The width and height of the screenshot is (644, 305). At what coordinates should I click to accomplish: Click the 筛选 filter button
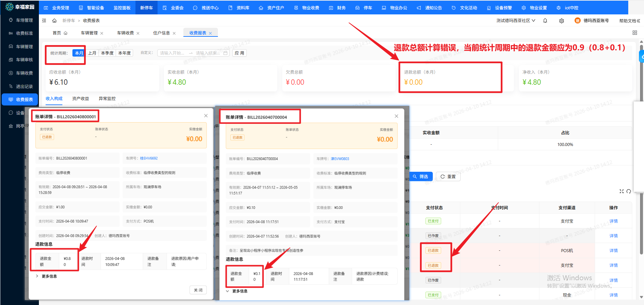tap(421, 176)
